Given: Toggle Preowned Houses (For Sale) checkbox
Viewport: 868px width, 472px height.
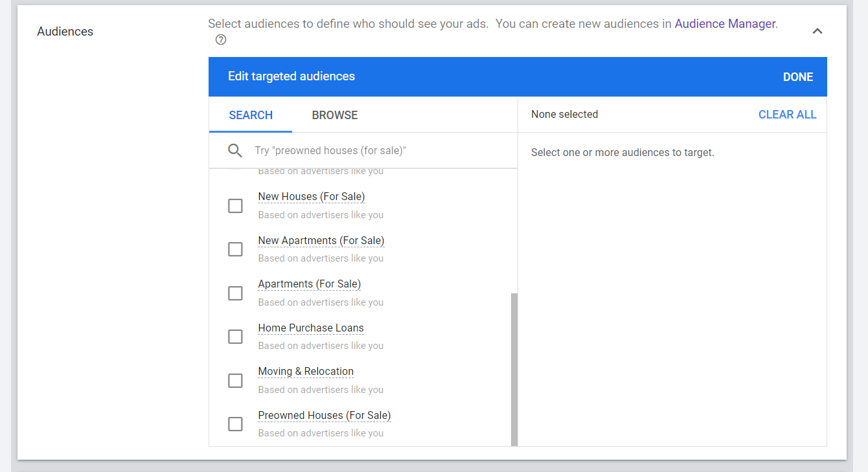Looking at the screenshot, I should [x=235, y=424].
